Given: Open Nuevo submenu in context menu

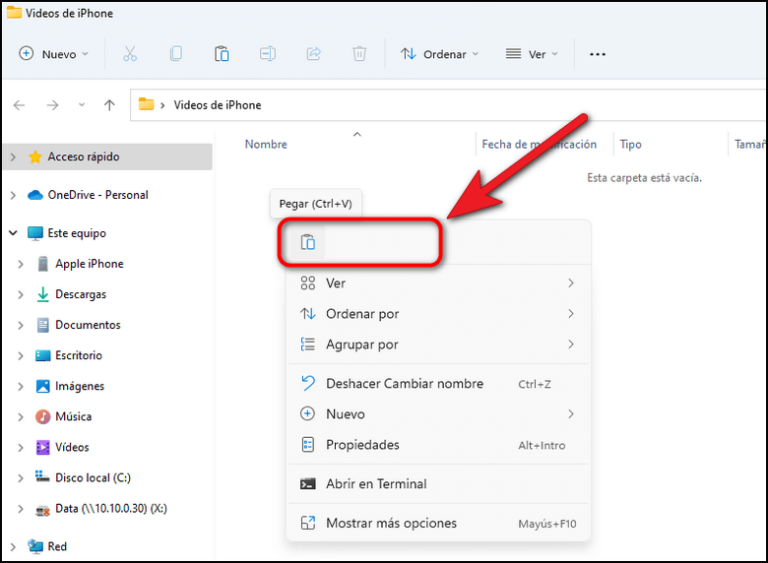Looking at the screenshot, I should point(438,414).
